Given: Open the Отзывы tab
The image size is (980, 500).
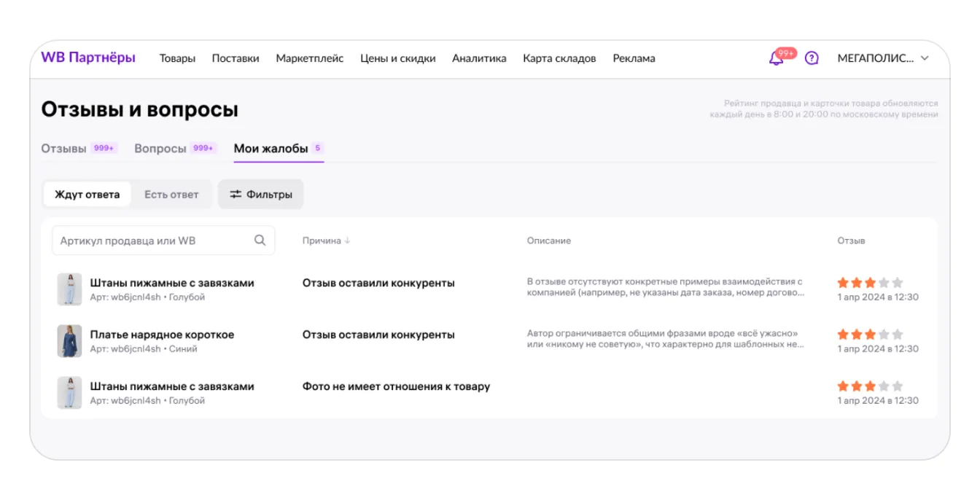Looking at the screenshot, I should point(64,149).
